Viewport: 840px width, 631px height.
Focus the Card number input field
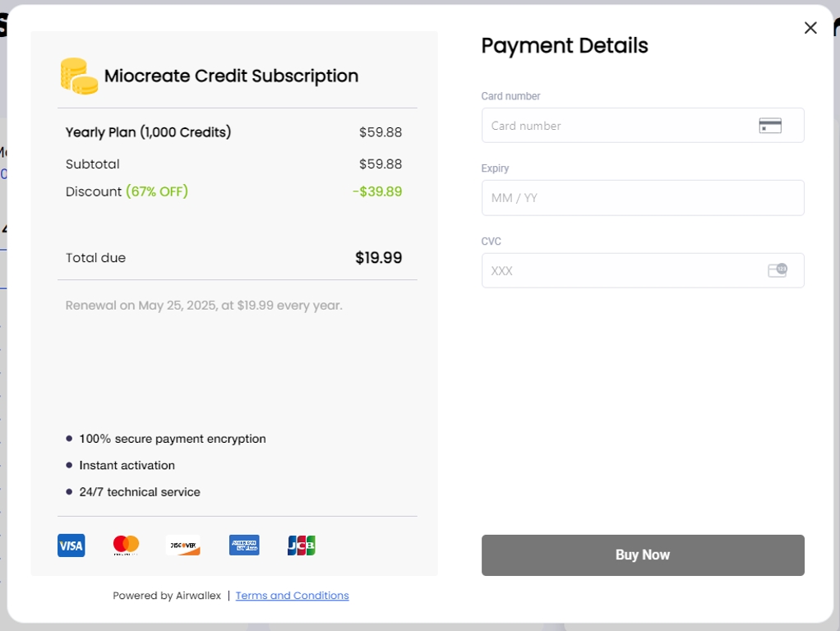coord(642,126)
